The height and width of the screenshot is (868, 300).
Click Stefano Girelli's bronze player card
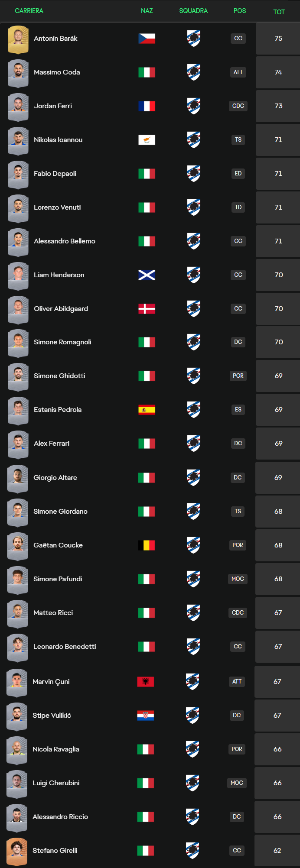(17, 852)
